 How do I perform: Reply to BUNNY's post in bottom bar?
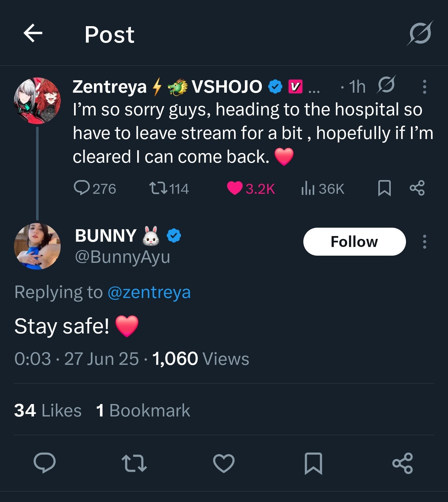click(x=45, y=463)
